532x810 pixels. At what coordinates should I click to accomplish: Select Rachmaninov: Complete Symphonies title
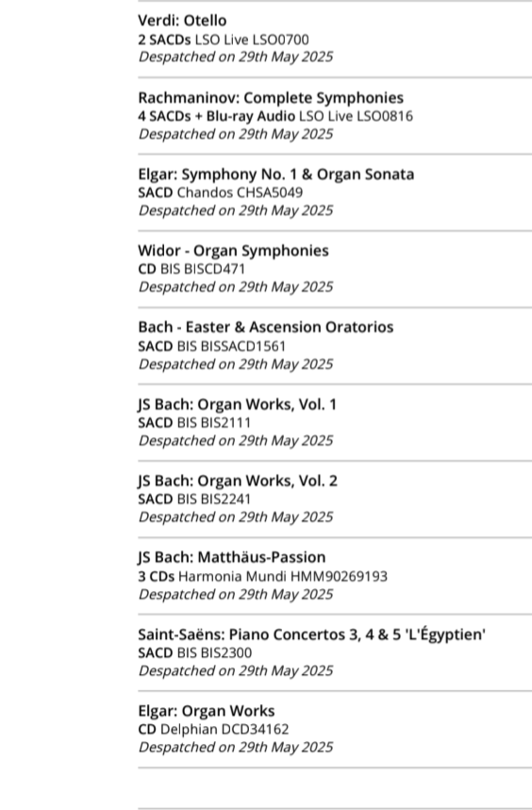(271, 97)
